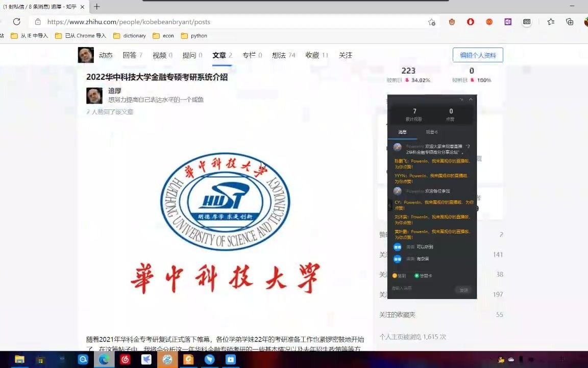Open the Tampermonkey monkey extension icon
This screenshot has height=368, width=588.
(452, 22)
